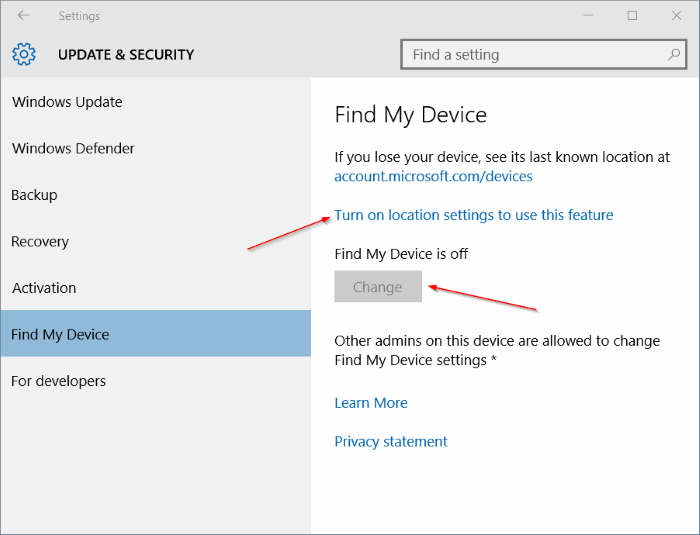
Task: Open the Learn More link
Action: click(x=371, y=403)
